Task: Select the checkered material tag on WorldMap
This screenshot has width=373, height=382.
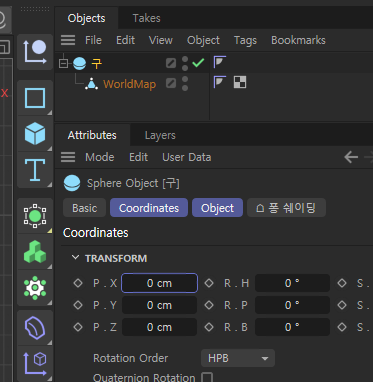Action: tap(240, 82)
